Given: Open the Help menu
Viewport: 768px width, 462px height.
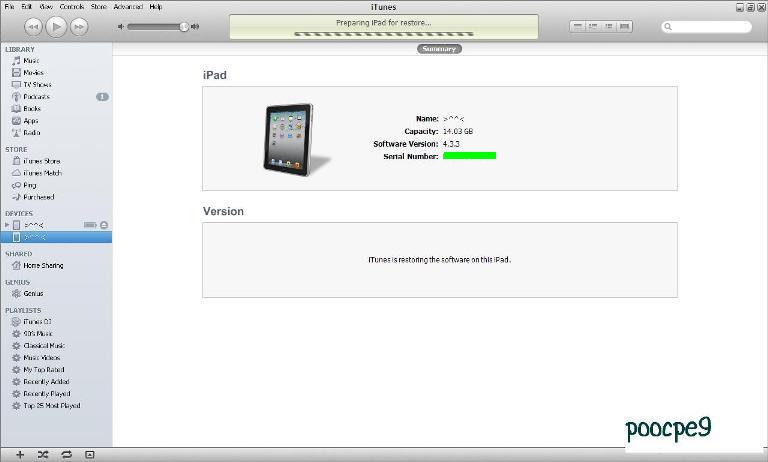Looking at the screenshot, I should [156, 7].
